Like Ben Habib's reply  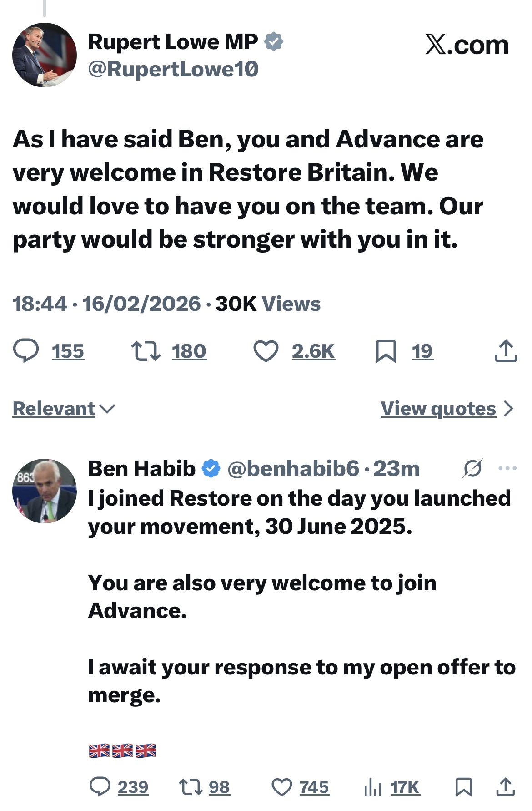tap(281, 787)
